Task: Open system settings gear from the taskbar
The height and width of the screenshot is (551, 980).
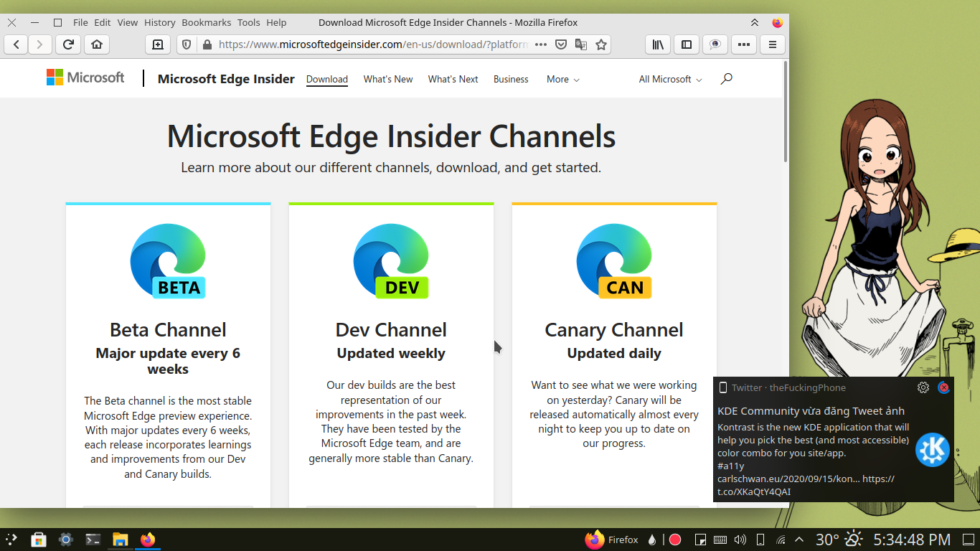Action: point(65,540)
